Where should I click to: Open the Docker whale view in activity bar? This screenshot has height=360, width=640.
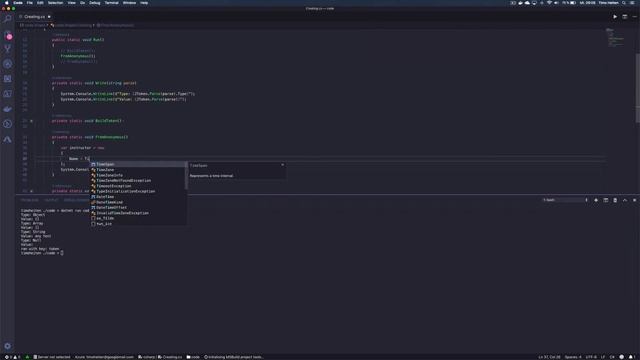[7, 109]
